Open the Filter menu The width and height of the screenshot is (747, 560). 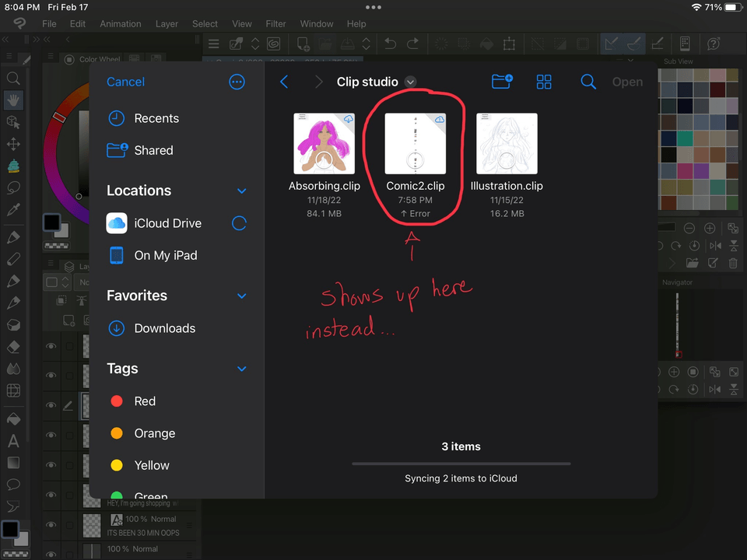click(275, 23)
